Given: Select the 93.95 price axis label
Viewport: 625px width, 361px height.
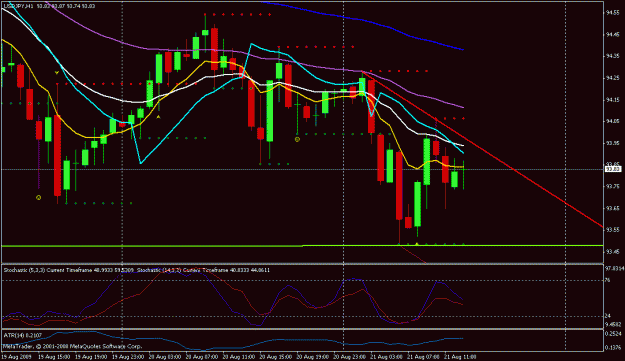Looking at the screenshot, I should pyautogui.click(x=612, y=143).
